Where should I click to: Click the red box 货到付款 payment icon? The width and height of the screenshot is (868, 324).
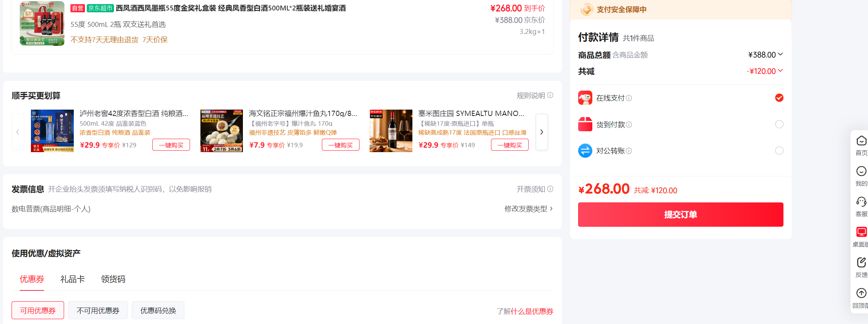[585, 124]
